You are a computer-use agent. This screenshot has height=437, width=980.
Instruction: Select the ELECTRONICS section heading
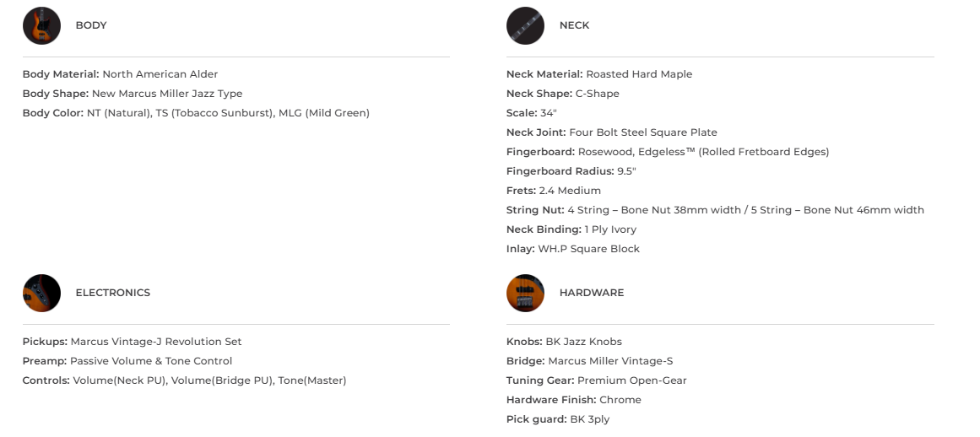pyautogui.click(x=112, y=293)
